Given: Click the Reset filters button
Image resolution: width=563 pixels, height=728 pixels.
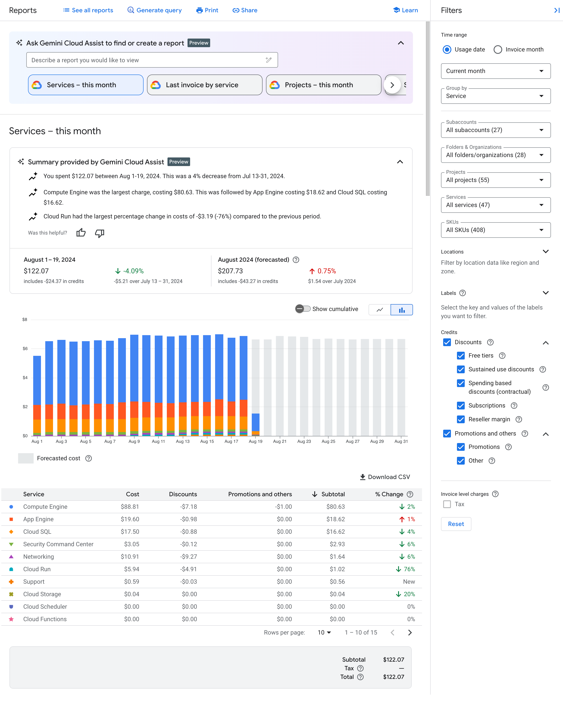Looking at the screenshot, I should tap(455, 524).
